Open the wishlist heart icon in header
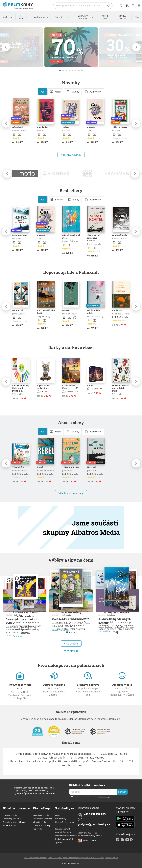Viewport: 142px width, 868px height. pyautogui.click(x=121, y=6)
